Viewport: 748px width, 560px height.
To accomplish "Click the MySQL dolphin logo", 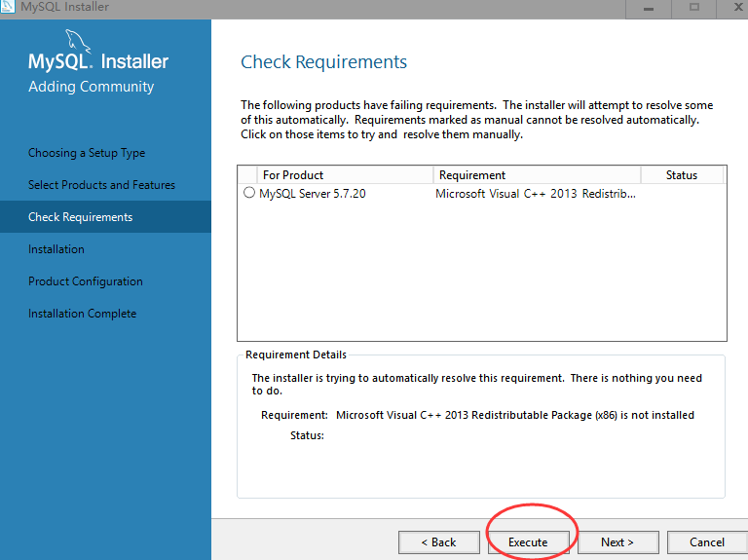I will point(78,41).
